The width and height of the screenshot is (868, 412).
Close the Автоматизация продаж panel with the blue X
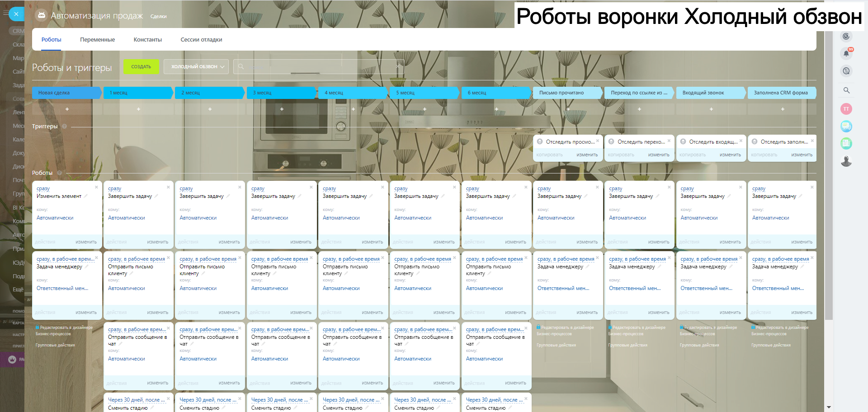tap(16, 14)
